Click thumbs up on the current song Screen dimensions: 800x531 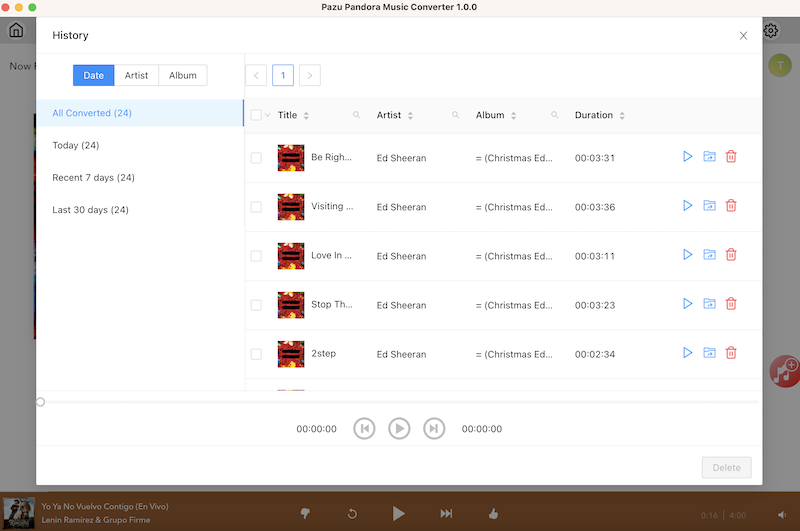click(x=493, y=513)
